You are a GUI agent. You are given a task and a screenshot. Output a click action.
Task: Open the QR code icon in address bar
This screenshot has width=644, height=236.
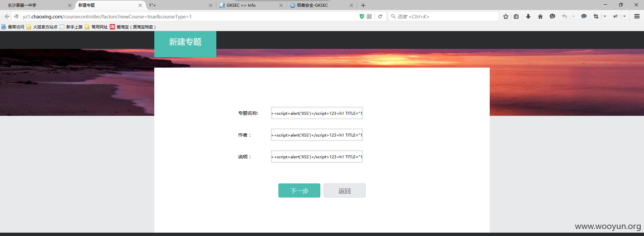[369, 16]
